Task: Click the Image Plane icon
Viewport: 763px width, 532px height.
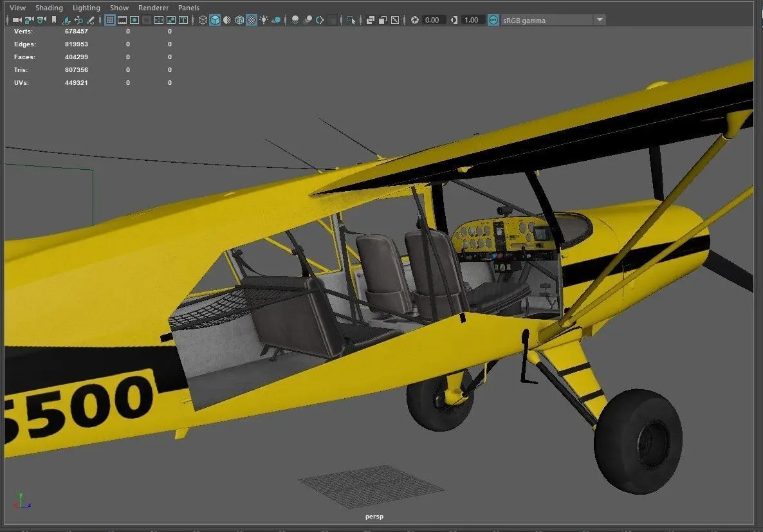Action: point(66,20)
